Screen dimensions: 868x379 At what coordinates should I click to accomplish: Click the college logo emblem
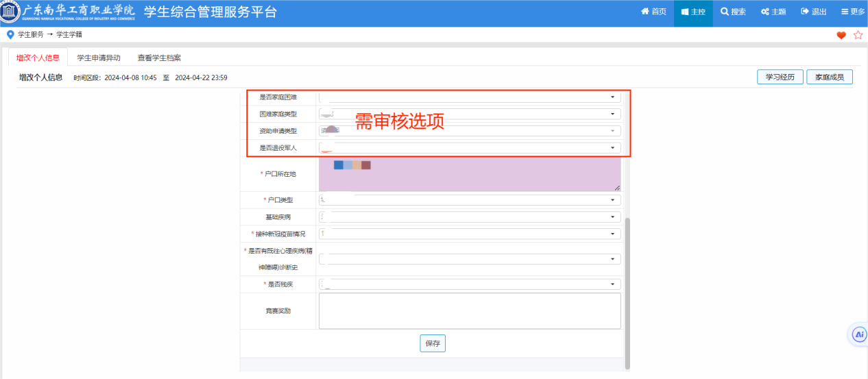click(x=10, y=12)
